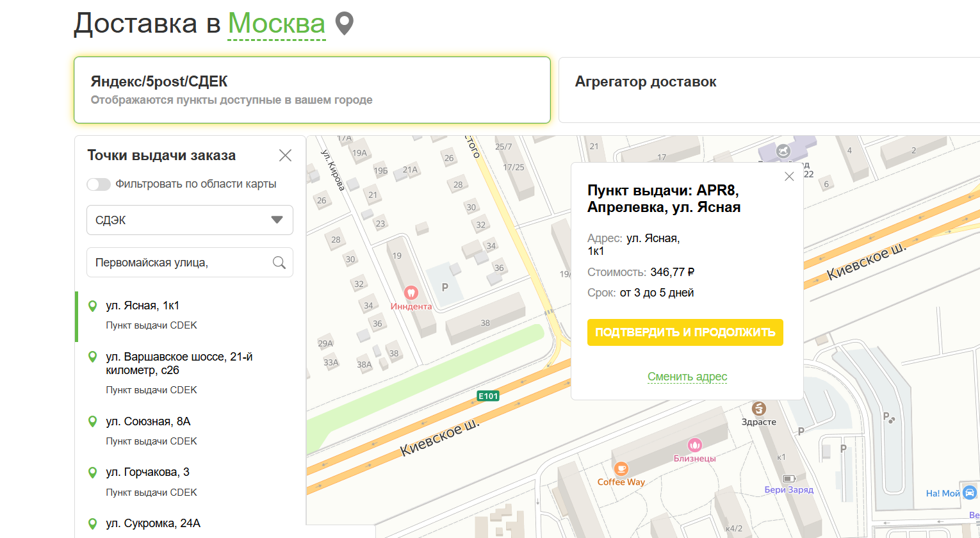Click the Близнецы map marker icon
The width and height of the screenshot is (980, 538).
pos(695,444)
